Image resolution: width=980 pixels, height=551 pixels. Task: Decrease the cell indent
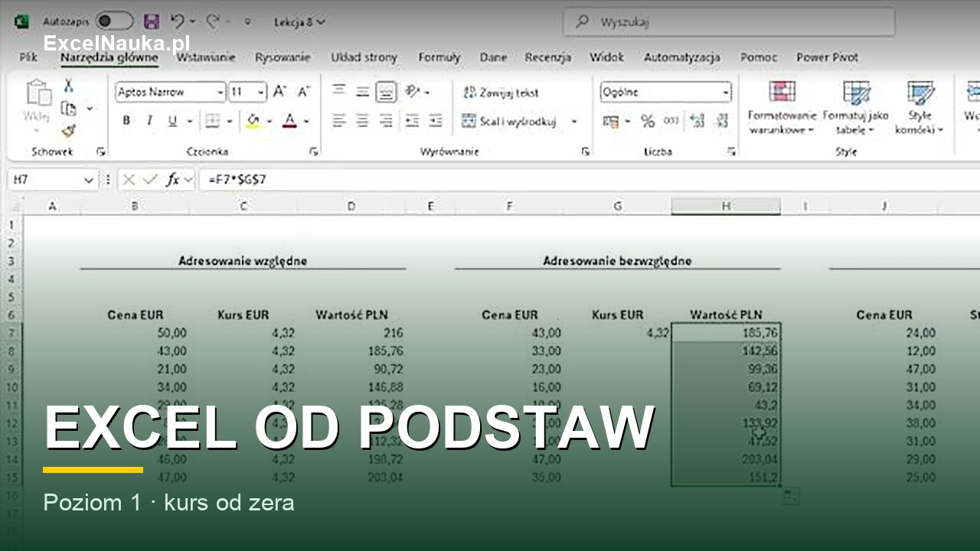click(x=413, y=121)
